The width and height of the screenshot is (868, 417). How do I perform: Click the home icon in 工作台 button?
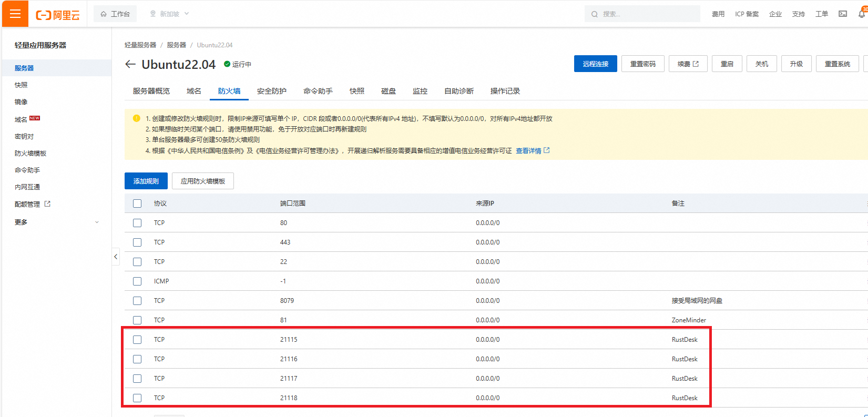[x=104, y=14]
